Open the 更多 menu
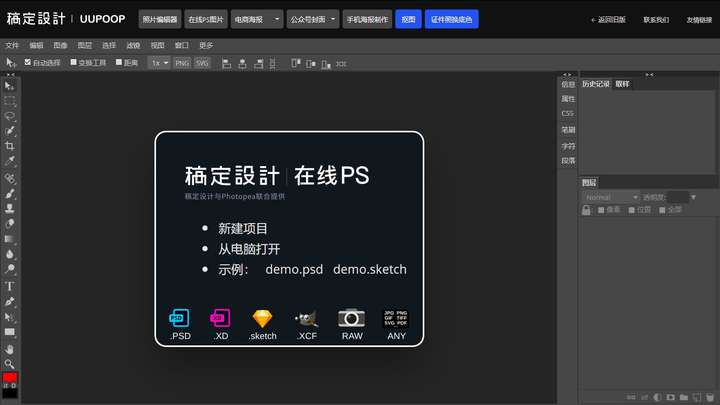This screenshot has width=720, height=405. [206, 45]
